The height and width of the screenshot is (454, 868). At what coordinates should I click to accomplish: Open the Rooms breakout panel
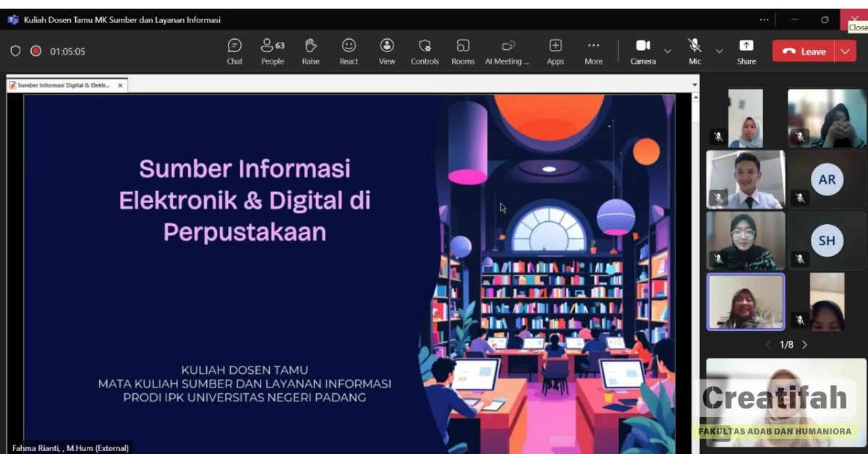click(463, 51)
